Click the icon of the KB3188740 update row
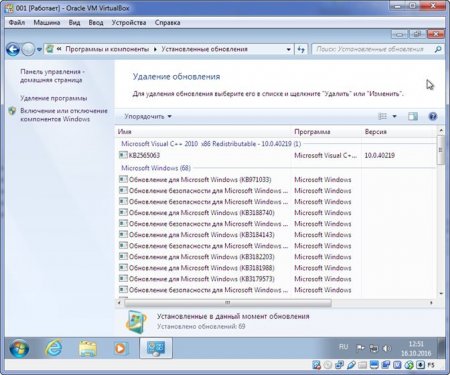 [123, 212]
